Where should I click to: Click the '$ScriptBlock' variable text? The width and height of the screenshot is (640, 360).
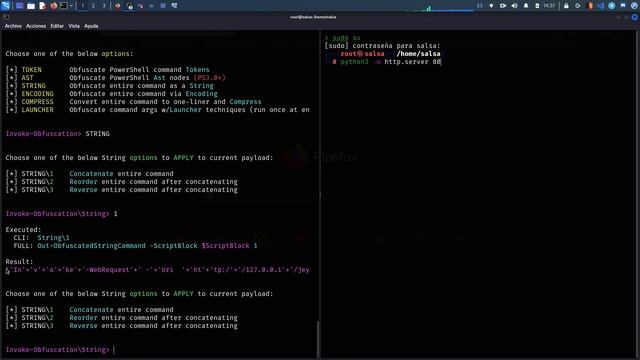pyautogui.click(x=225, y=246)
